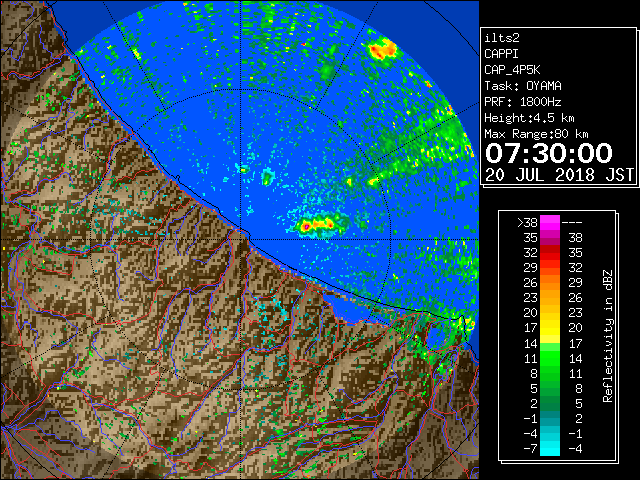Pick the orange 26 to 29 dBZ swatch
The height and width of the screenshot is (480, 640).
click(550, 283)
